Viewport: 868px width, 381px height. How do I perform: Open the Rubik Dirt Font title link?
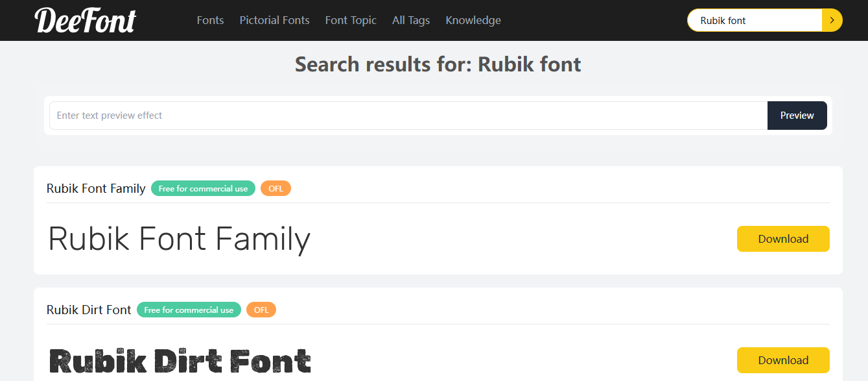(89, 310)
